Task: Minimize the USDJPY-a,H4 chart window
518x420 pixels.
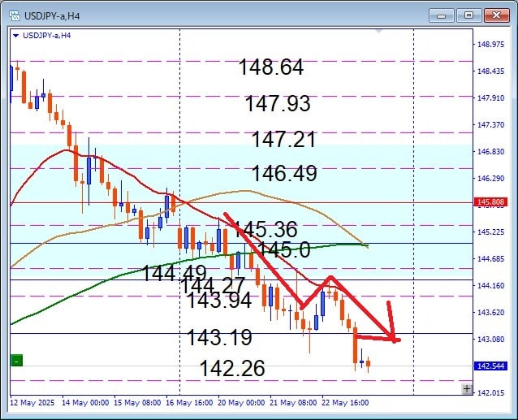Action: 442,15
